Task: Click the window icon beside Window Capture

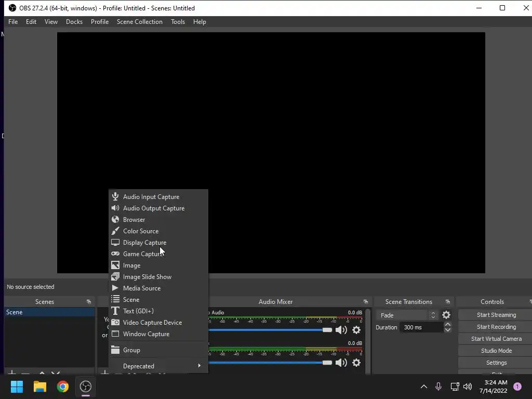Action: pos(115,334)
